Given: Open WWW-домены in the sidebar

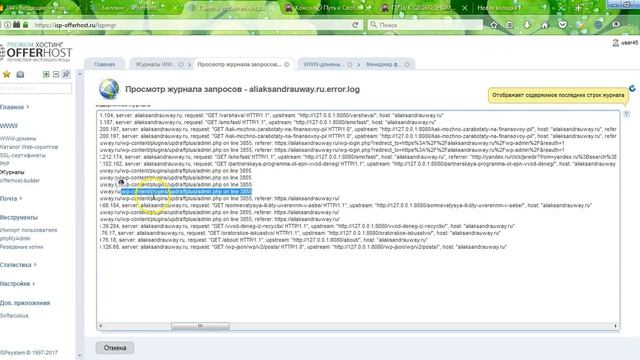Looking at the screenshot, I should pyautogui.click(x=18, y=139).
